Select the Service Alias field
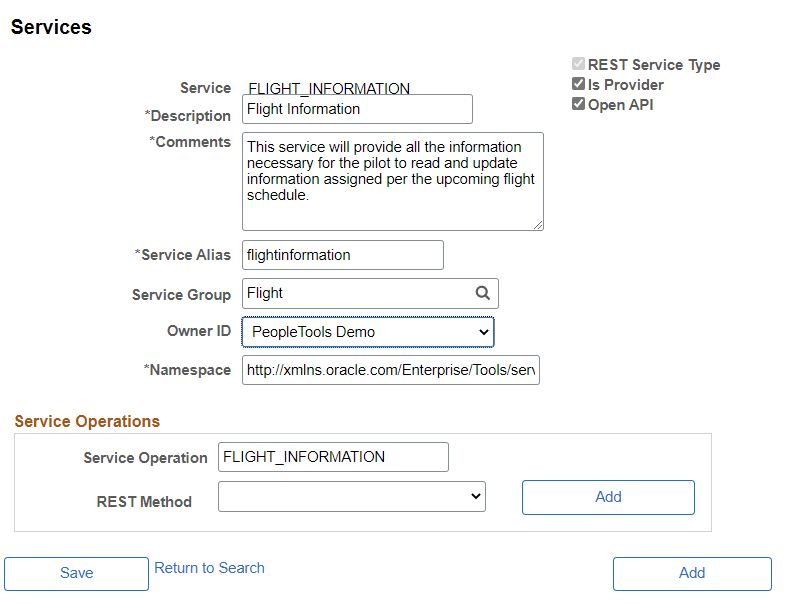Screen dimensions: 811x604 (342, 255)
